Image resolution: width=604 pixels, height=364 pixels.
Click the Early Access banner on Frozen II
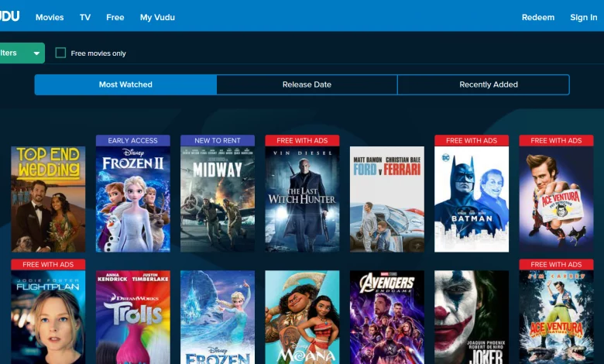point(133,141)
